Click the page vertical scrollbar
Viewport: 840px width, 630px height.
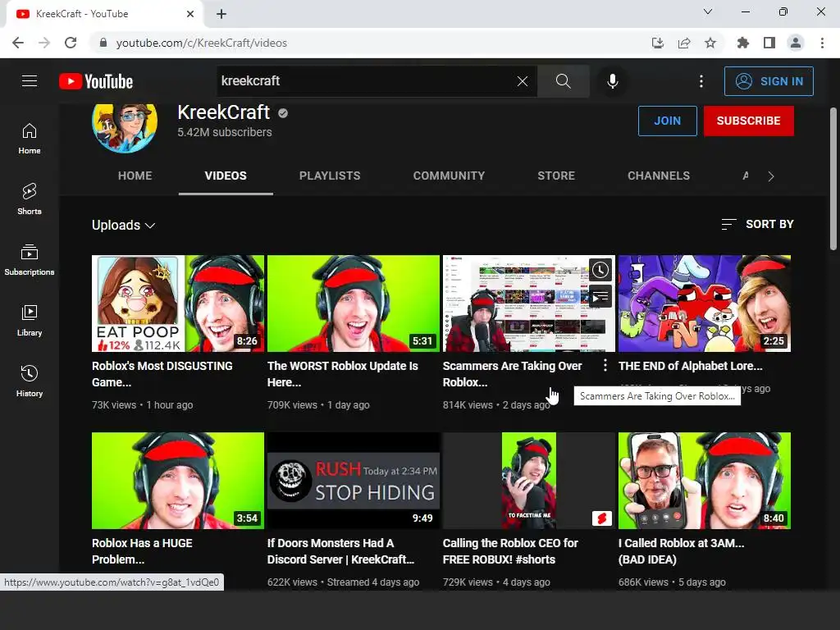click(833, 179)
